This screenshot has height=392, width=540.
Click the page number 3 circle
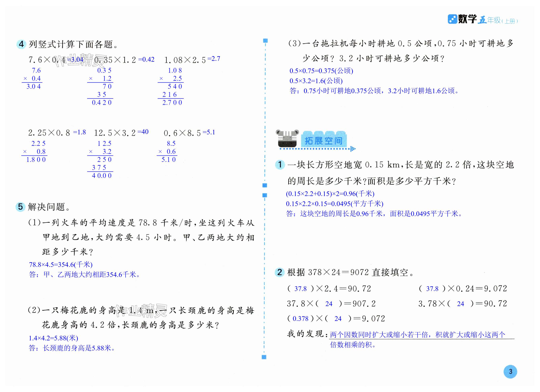[x=510, y=371]
